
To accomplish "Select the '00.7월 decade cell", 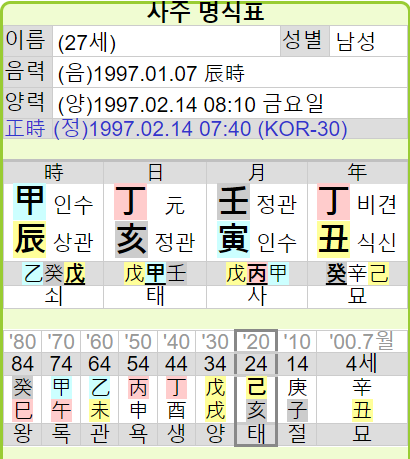I will pos(362,342).
